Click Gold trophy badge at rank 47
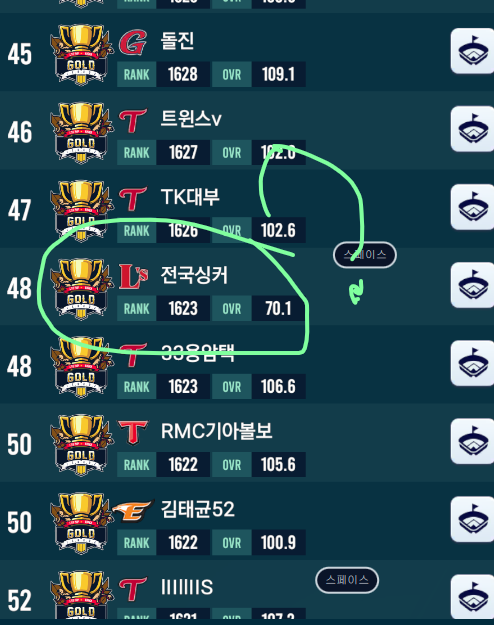 (x=81, y=210)
